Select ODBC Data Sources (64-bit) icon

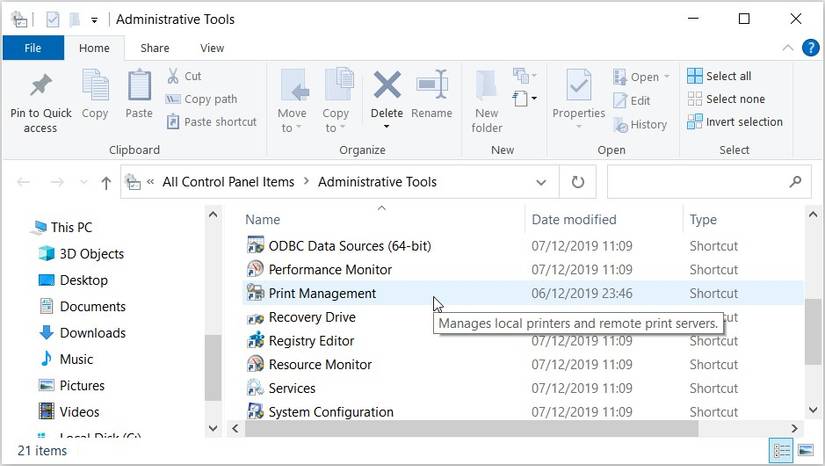coord(256,245)
